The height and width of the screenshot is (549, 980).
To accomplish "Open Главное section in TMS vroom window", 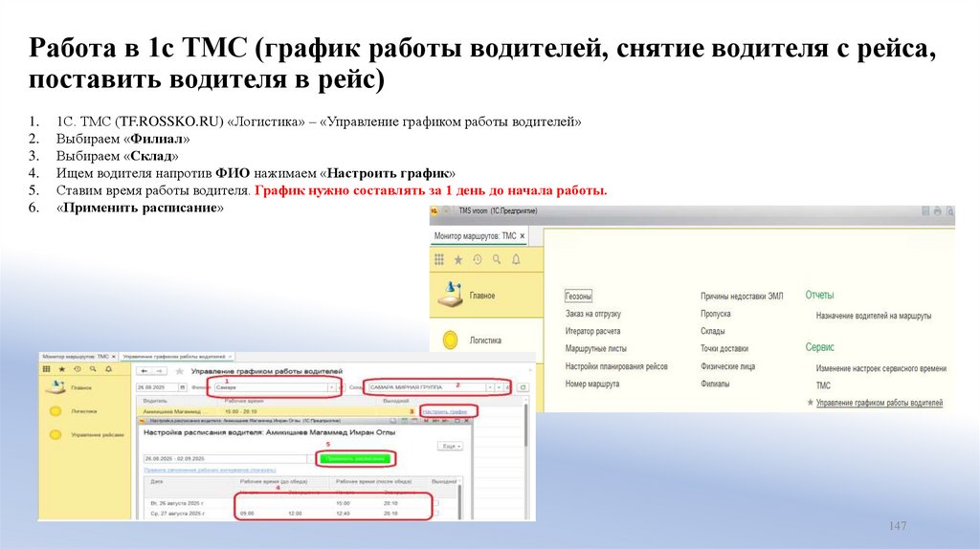I will (486, 296).
